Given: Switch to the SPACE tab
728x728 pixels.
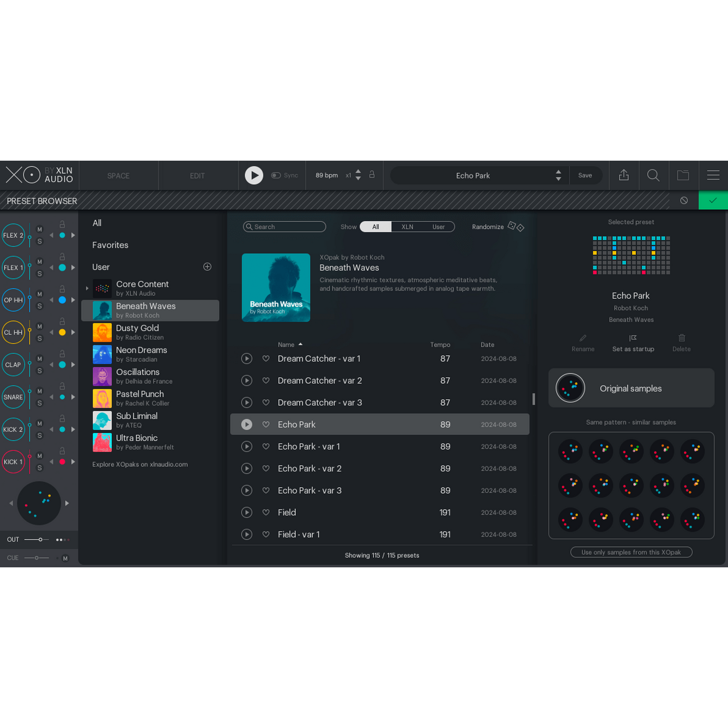Looking at the screenshot, I should tap(118, 176).
